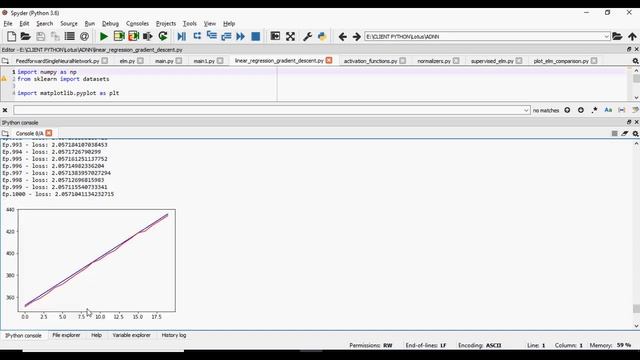Screen dimensions: 640x360
Task: Start debugging the file
Action: 182,36
